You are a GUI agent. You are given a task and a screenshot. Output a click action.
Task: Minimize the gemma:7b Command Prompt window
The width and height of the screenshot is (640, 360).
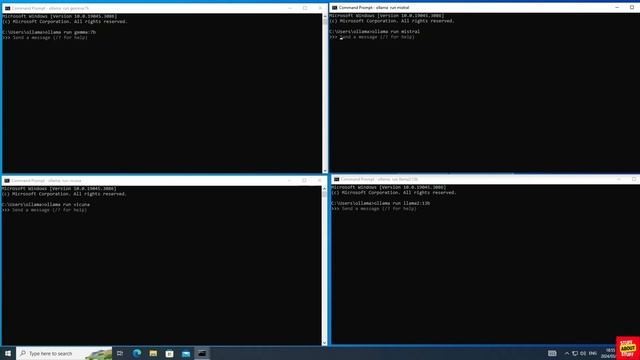(x=290, y=8)
